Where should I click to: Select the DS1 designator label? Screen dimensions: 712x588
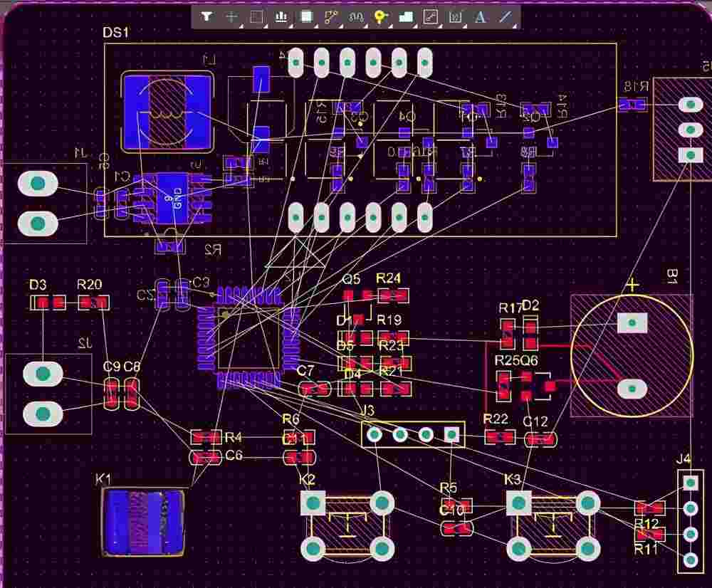[x=115, y=32]
